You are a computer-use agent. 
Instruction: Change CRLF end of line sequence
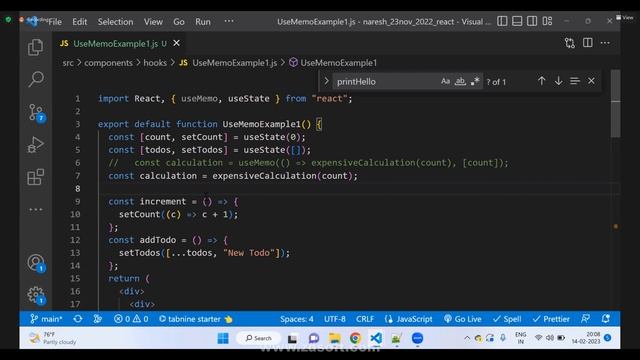[365, 319]
